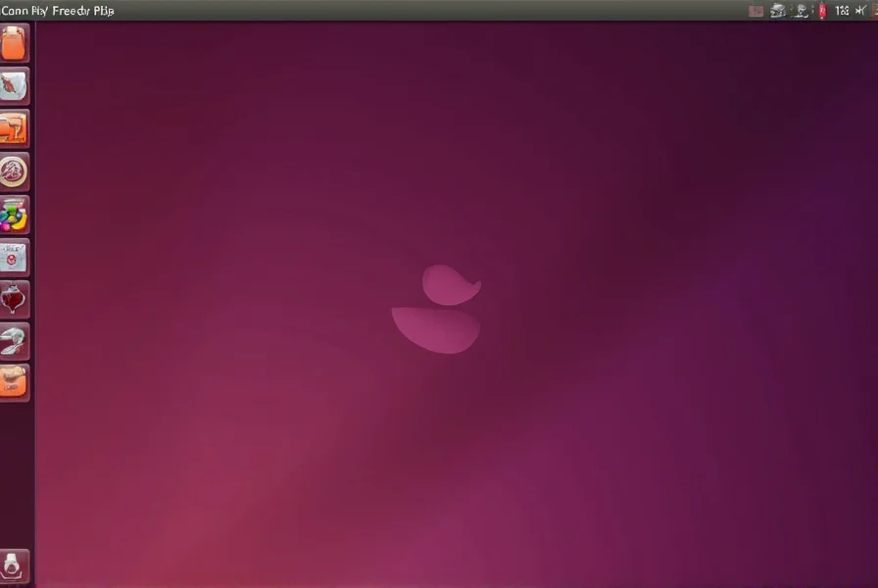The height and width of the screenshot is (588, 878).
Task: Click the window title text in the top panel
Action: click(x=57, y=11)
